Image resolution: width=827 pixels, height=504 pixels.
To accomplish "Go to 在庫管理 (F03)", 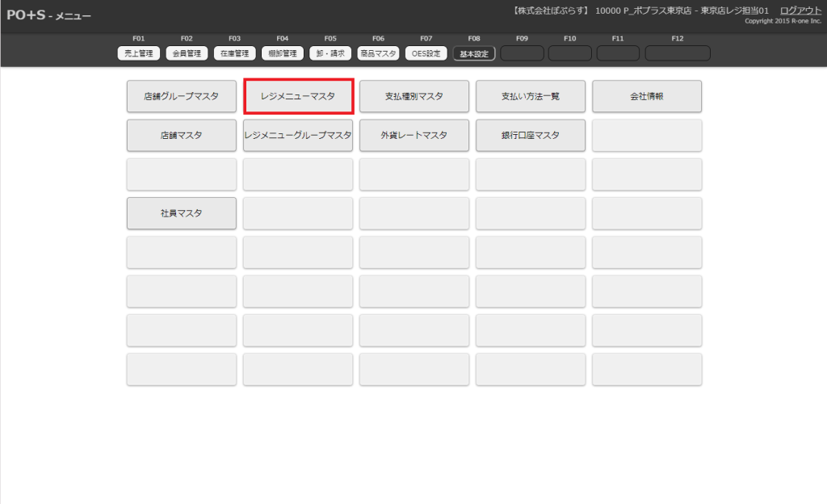I will click(x=234, y=53).
